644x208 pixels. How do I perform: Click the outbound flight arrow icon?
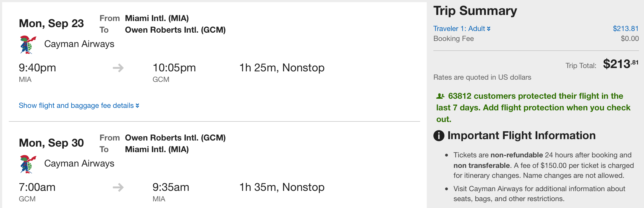pyautogui.click(x=118, y=68)
